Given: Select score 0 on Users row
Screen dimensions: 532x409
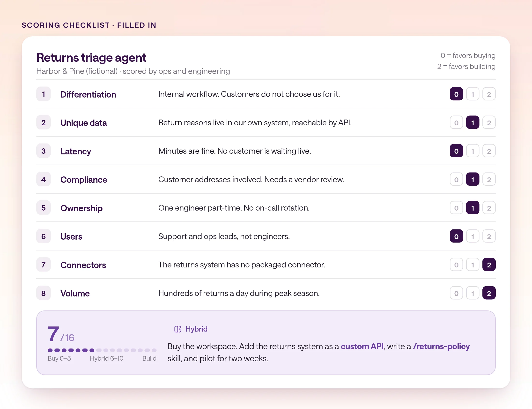Looking at the screenshot, I should pos(456,236).
